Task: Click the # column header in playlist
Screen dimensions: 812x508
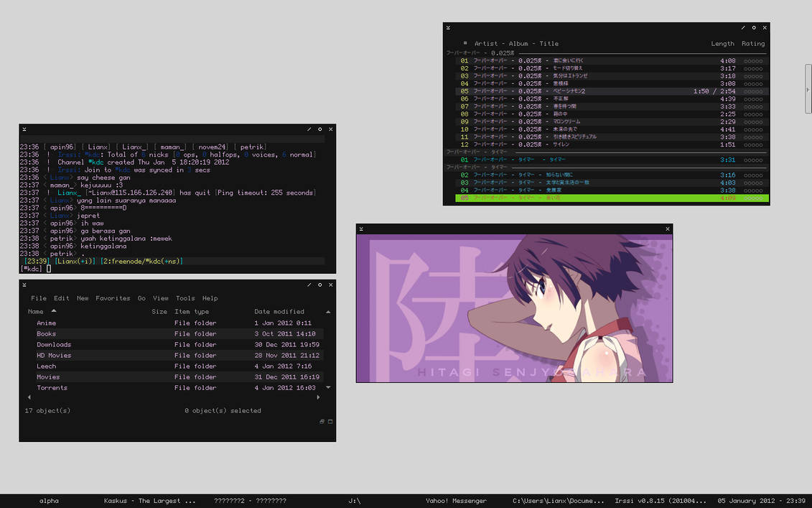Action: (x=465, y=44)
